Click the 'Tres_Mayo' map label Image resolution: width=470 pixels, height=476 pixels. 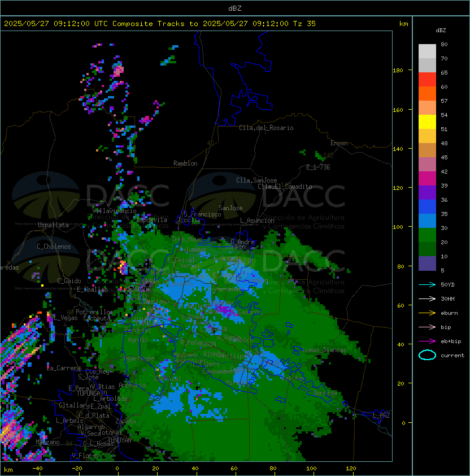click(x=186, y=239)
